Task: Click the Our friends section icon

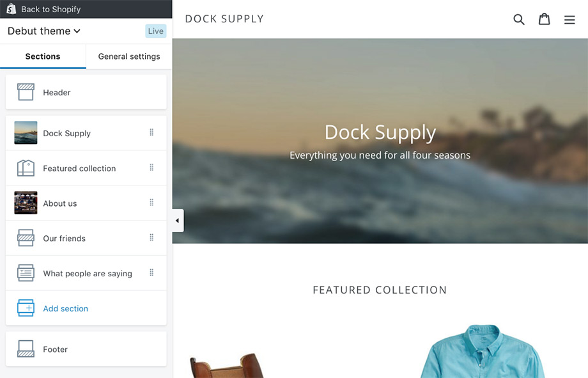Action: (x=26, y=238)
